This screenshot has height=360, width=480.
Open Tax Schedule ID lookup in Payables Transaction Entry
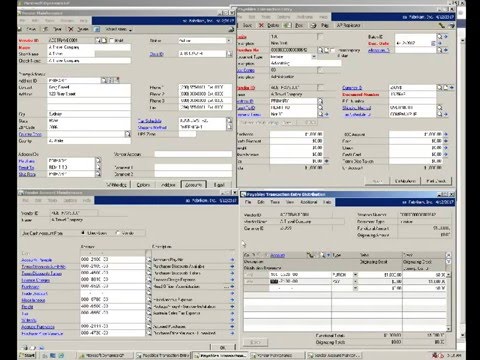click(440, 114)
